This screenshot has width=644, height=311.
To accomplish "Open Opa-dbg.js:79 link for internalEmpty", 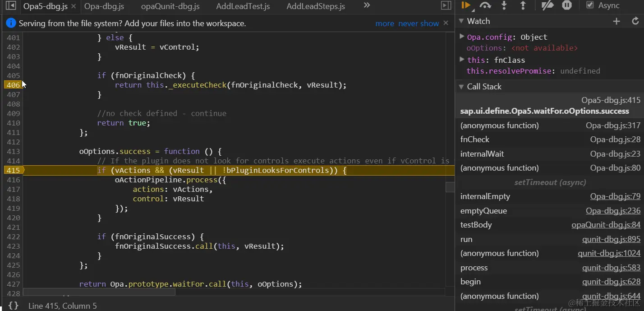I will tap(615, 196).
